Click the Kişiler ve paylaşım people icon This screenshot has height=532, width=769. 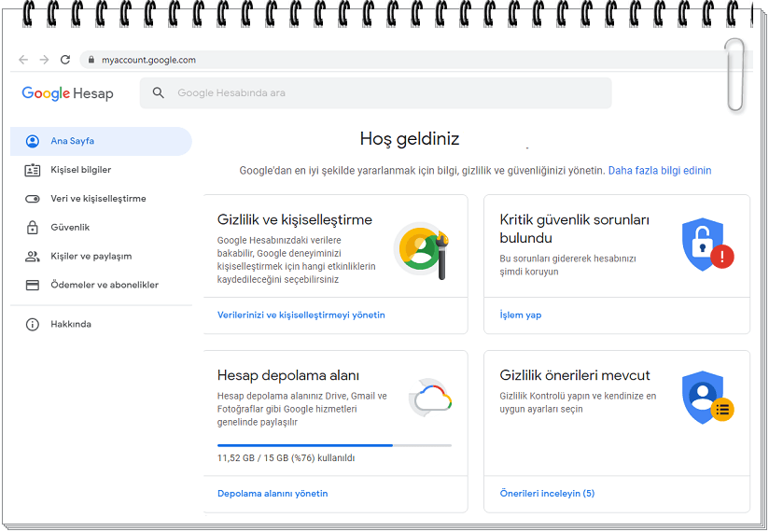point(33,257)
